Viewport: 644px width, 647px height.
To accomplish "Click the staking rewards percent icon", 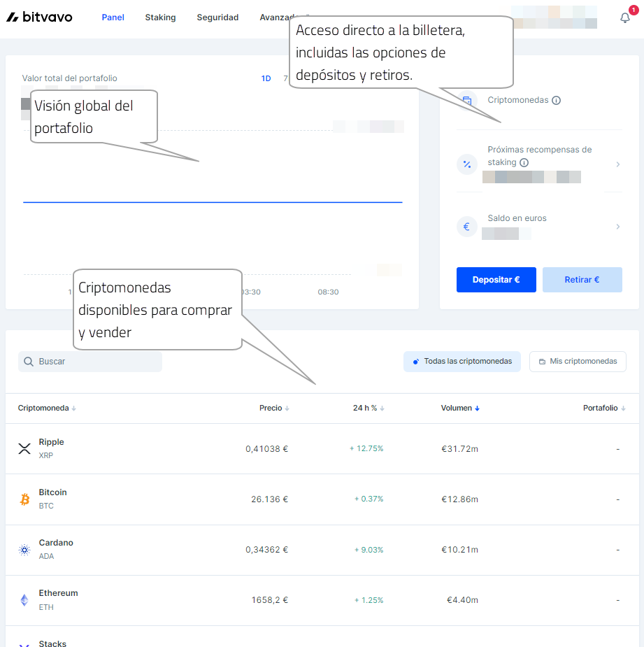I will 467,164.
